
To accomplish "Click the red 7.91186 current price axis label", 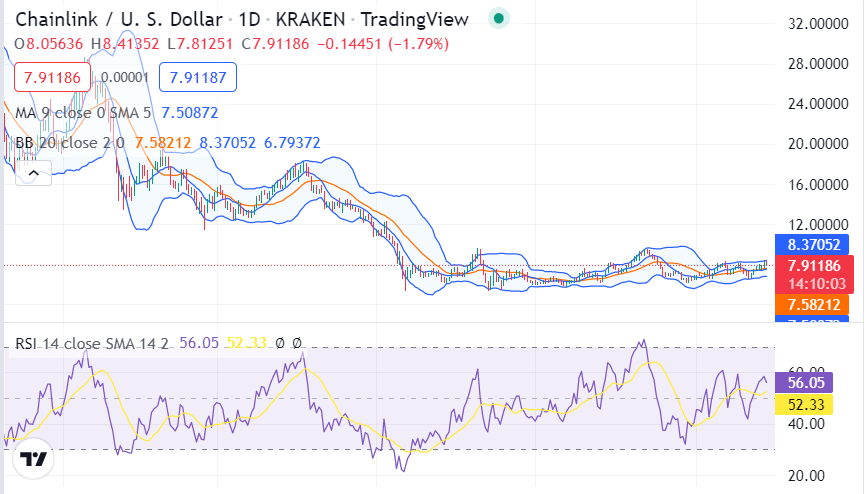I will [x=812, y=265].
